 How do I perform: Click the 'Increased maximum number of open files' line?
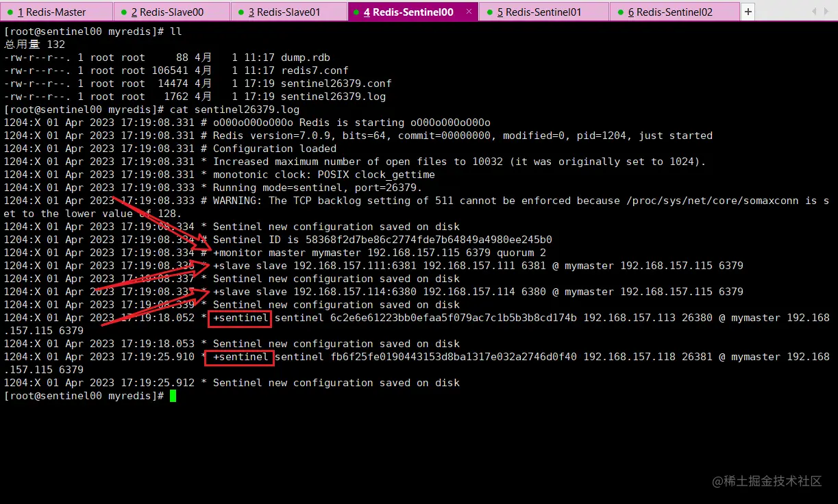point(354,162)
